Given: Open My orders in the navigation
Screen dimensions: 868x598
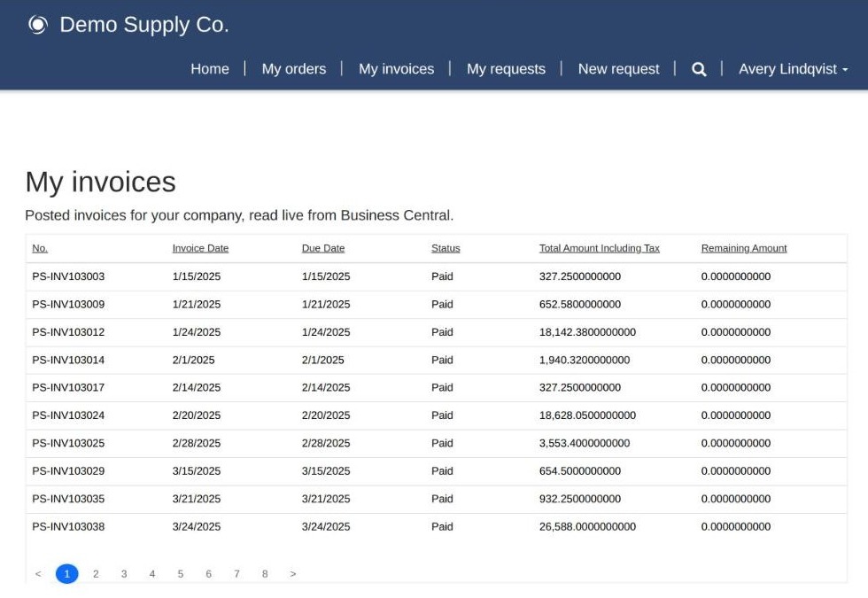Looking at the screenshot, I should pos(294,69).
